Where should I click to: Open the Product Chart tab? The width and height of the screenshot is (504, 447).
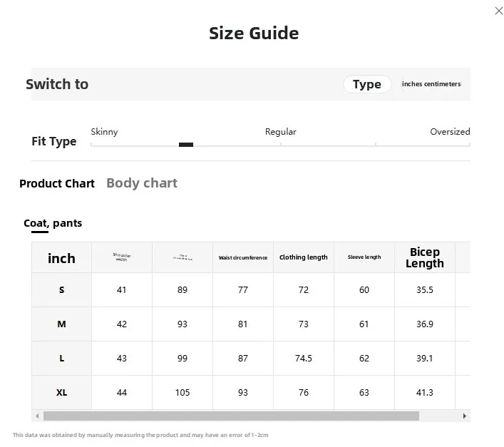[x=57, y=183]
